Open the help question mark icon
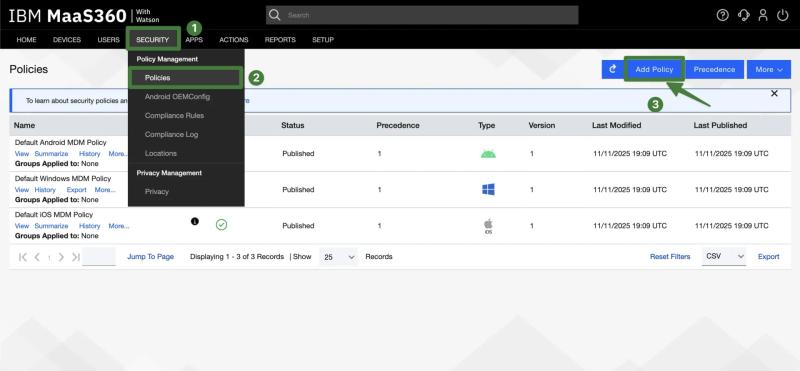The width and height of the screenshot is (800, 371). [722, 15]
